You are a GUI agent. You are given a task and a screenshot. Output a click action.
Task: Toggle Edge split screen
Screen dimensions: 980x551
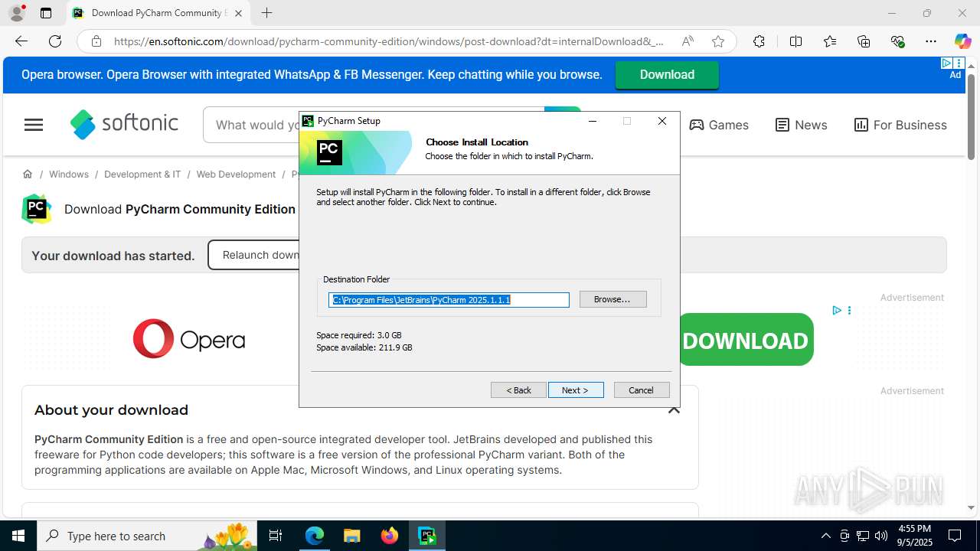tap(795, 41)
